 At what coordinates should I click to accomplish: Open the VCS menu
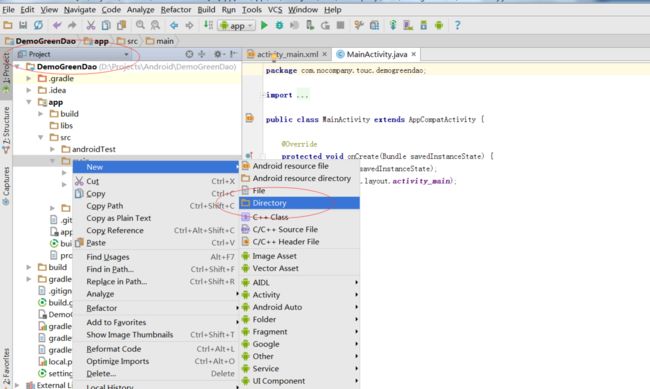[275, 10]
